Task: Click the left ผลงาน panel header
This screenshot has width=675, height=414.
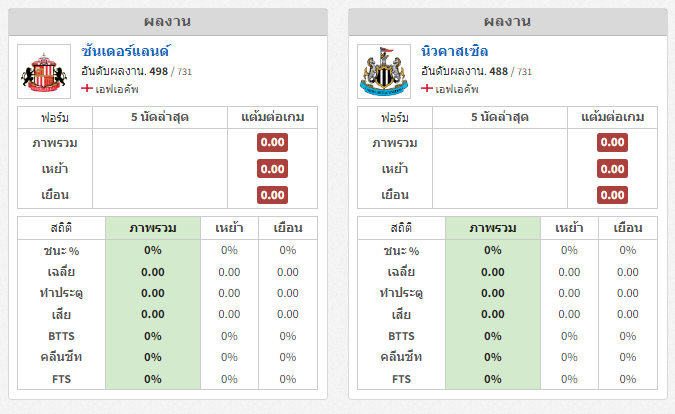Action: [168, 22]
